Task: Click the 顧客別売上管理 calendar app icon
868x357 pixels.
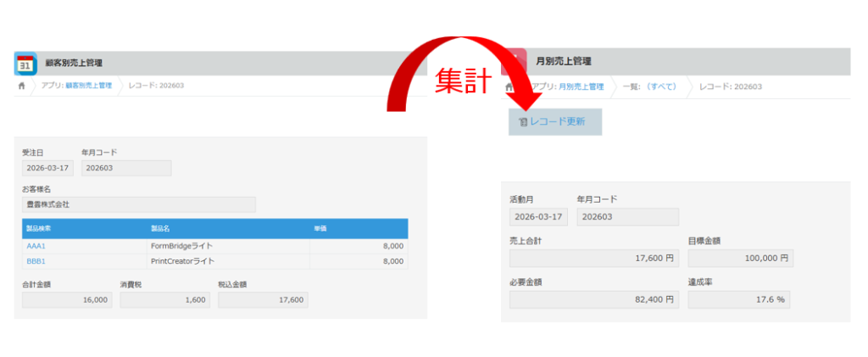Action: 25,63
